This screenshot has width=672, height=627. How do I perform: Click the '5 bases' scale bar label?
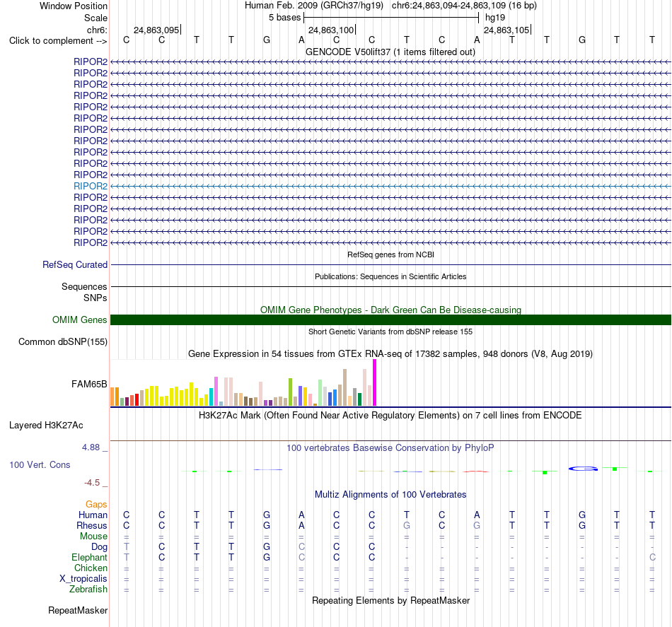pos(284,18)
